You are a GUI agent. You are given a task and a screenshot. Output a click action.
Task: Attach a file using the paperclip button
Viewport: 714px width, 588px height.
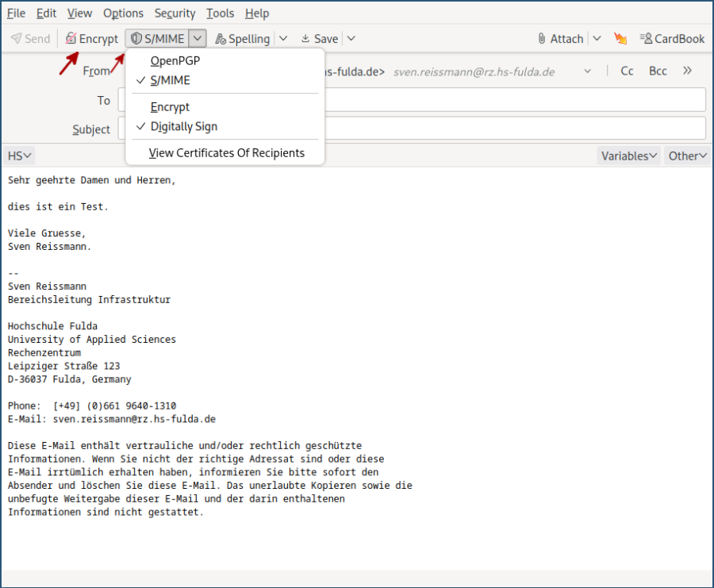[x=559, y=38]
